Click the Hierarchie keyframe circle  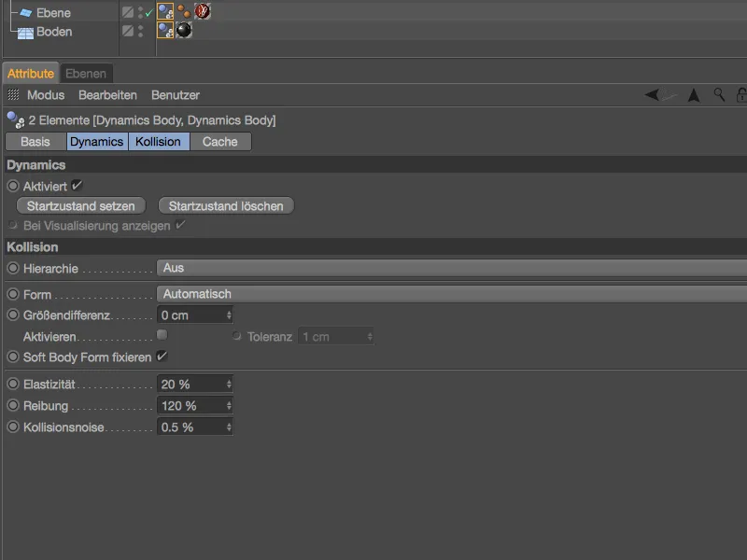[13, 268]
